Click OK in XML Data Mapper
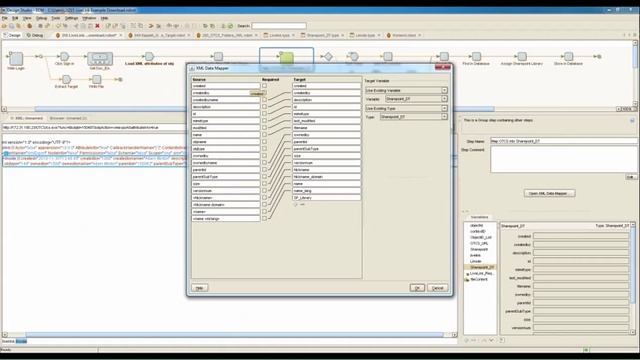The height and width of the screenshot is (360, 640). click(417, 288)
